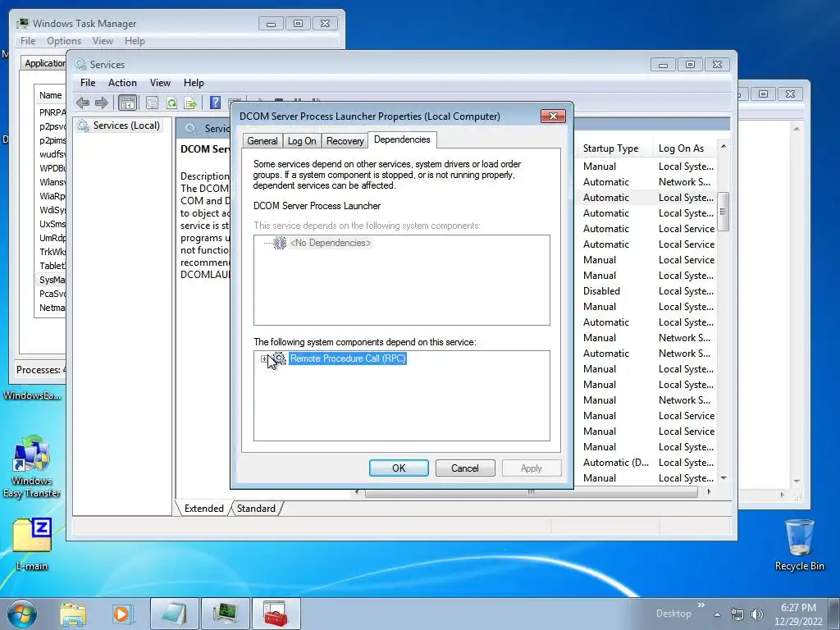Select PNRPA row in Task Manager list
This screenshot has width=840, height=630.
[x=52, y=112]
